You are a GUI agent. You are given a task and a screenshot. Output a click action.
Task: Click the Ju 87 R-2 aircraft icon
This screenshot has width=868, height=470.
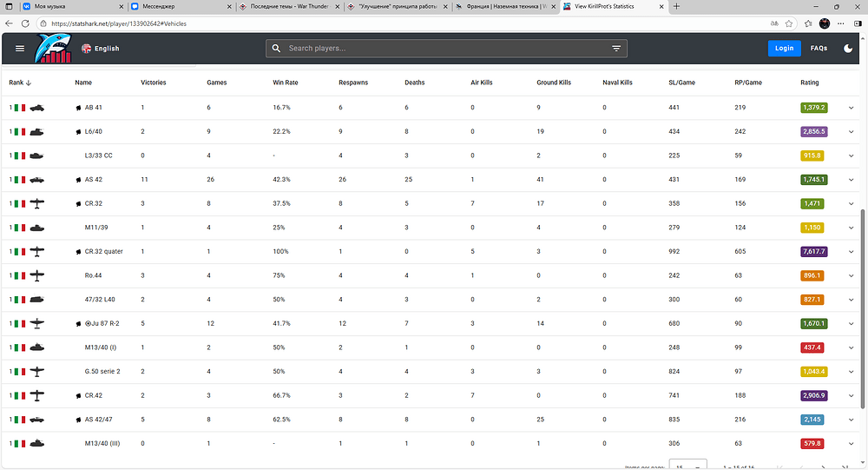(36, 323)
